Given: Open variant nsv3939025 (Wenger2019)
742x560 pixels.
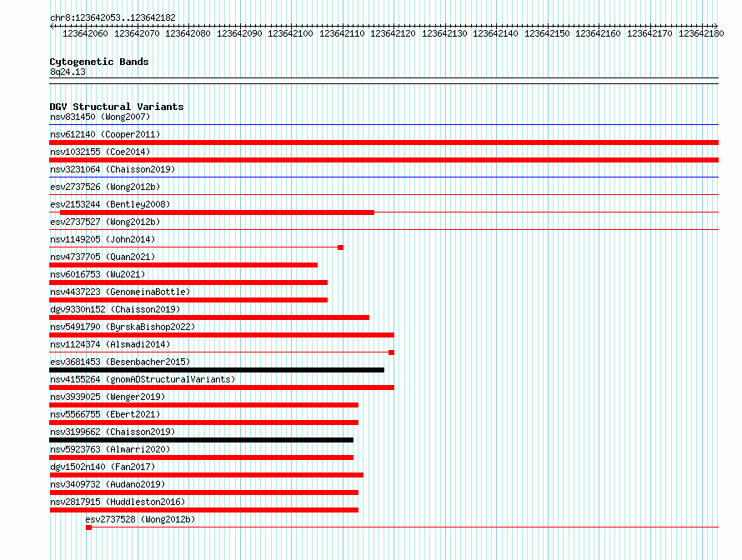Looking at the screenshot, I should pos(108,397).
